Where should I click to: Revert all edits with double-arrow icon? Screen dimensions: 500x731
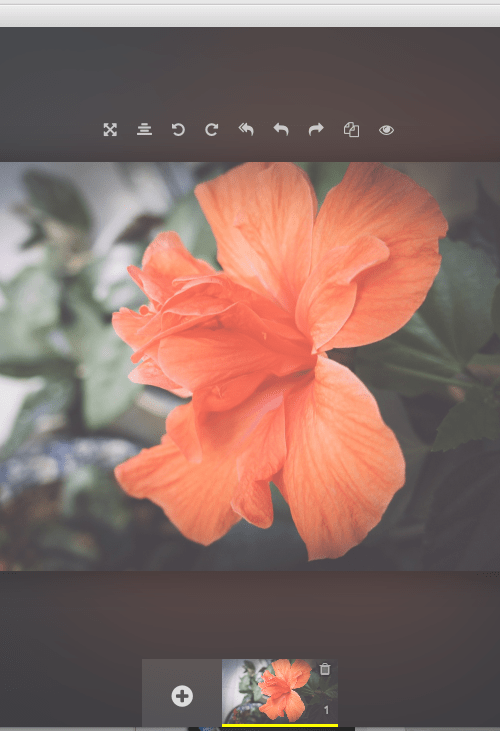[246, 130]
